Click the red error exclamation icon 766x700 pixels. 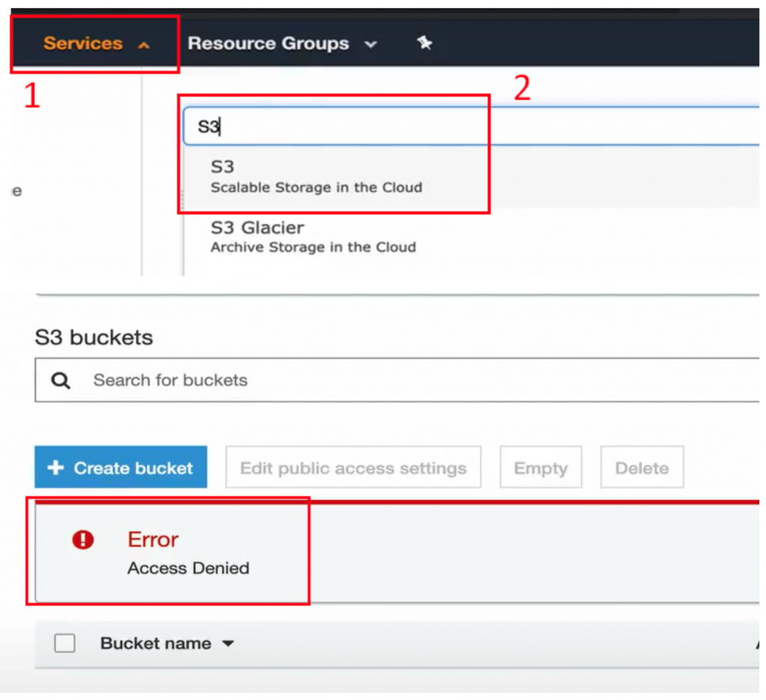pos(83,540)
